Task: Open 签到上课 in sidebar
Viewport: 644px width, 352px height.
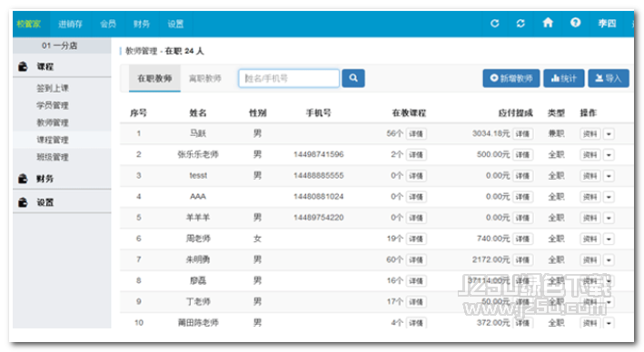Action: click(53, 88)
